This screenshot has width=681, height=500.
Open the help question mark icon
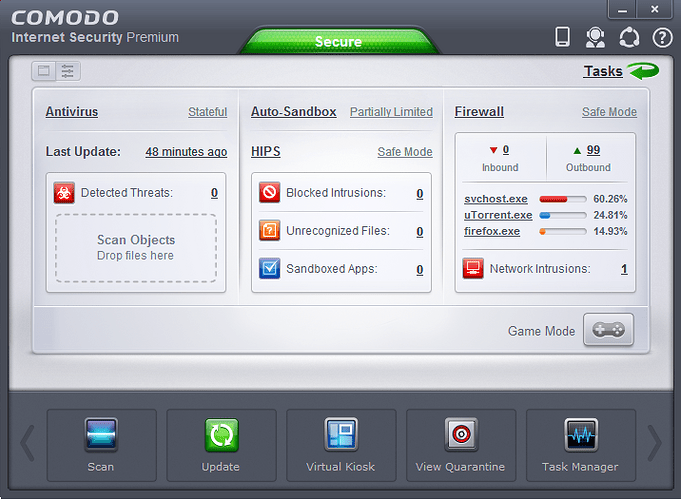tap(662, 37)
